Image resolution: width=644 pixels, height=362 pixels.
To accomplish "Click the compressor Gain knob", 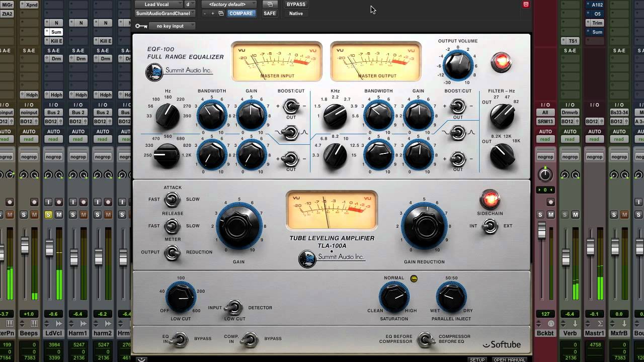I will click(238, 227).
